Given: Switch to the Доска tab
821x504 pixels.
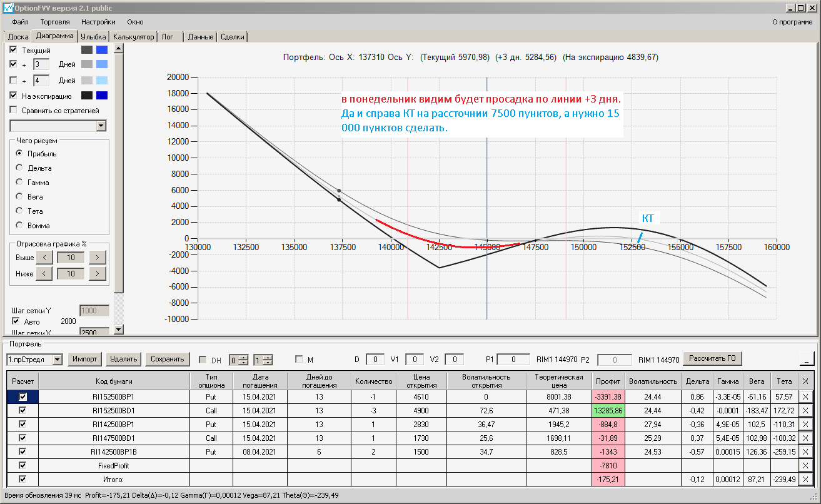Looking at the screenshot, I should (x=18, y=37).
